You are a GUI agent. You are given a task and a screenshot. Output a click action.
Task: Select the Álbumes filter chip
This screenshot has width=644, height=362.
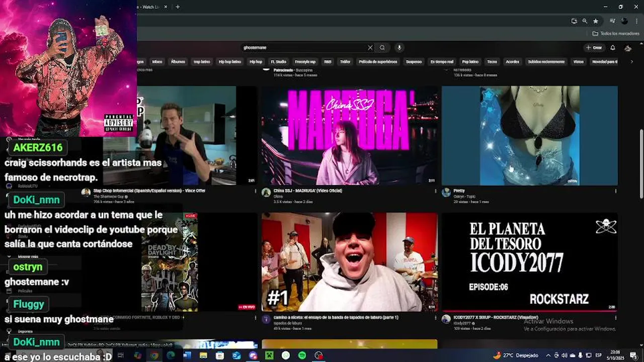click(x=178, y=62)
